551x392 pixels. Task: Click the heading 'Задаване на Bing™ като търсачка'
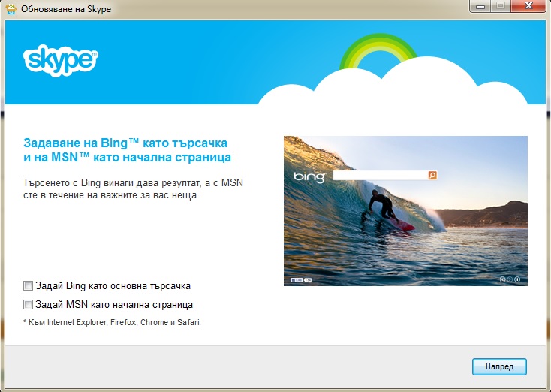(x=125, y=143)
